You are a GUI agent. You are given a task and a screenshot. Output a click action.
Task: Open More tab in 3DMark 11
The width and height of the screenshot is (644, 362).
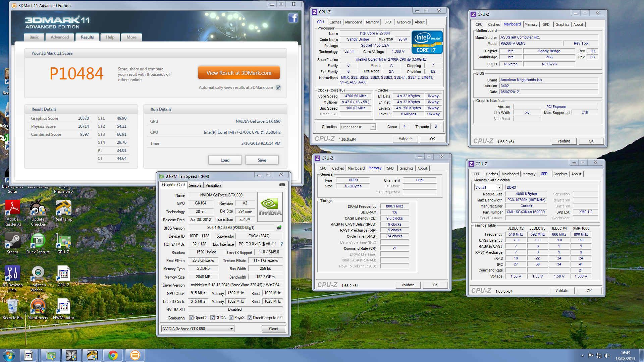[131, 37]
